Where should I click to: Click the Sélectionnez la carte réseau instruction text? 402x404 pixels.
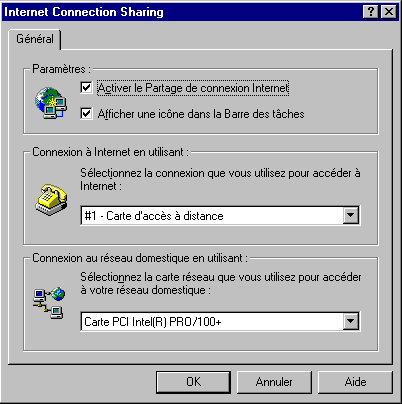221,283
